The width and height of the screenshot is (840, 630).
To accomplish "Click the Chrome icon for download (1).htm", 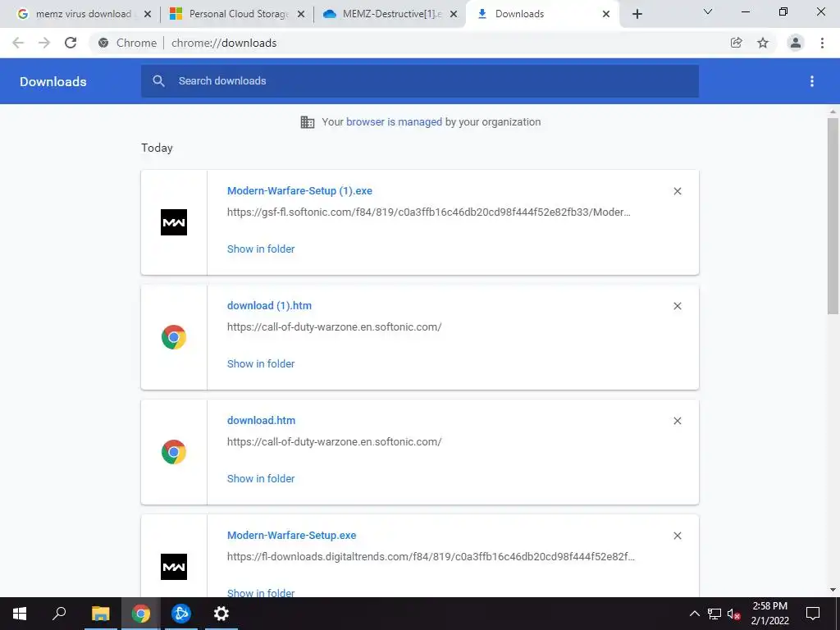I will coord(174,337).
